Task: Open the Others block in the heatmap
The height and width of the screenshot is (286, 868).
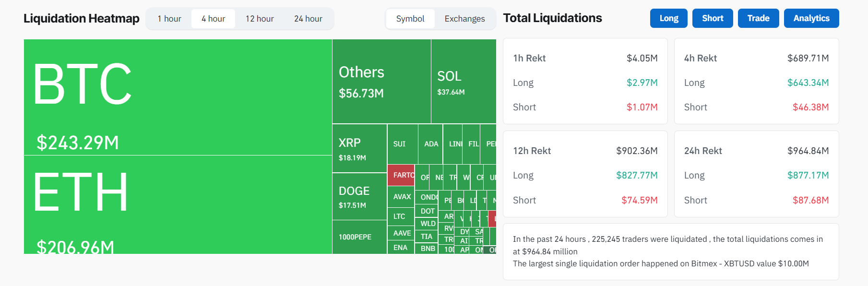Action: [379, 82]
